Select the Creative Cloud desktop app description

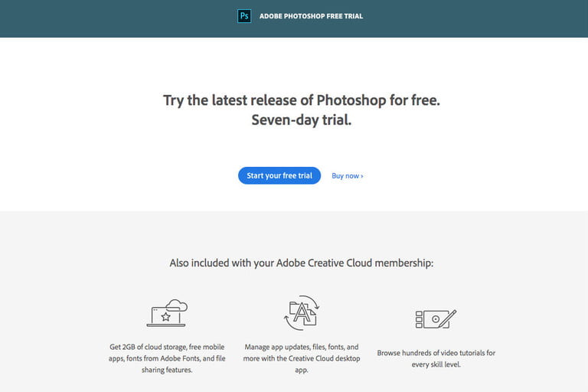[x=302, y=358]
